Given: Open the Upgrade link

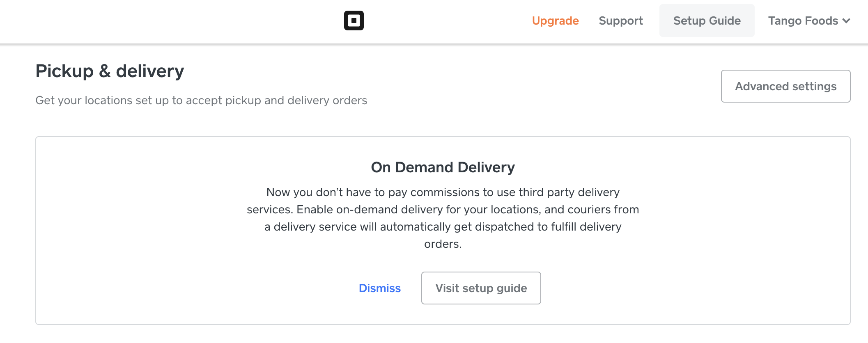Looking at the screenshot, I should [555, 21].
